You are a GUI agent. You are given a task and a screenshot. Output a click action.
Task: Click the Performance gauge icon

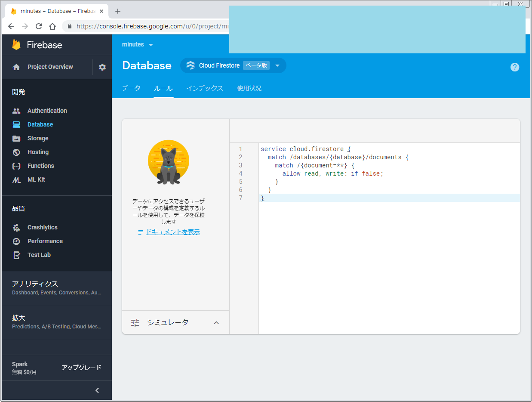tap(16, 241)
